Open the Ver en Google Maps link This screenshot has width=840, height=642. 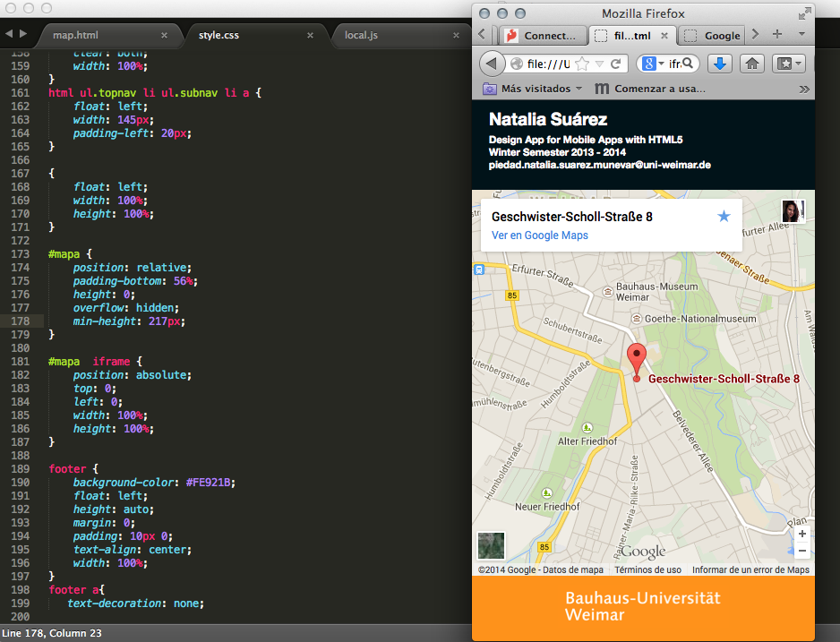coord(539,235)
